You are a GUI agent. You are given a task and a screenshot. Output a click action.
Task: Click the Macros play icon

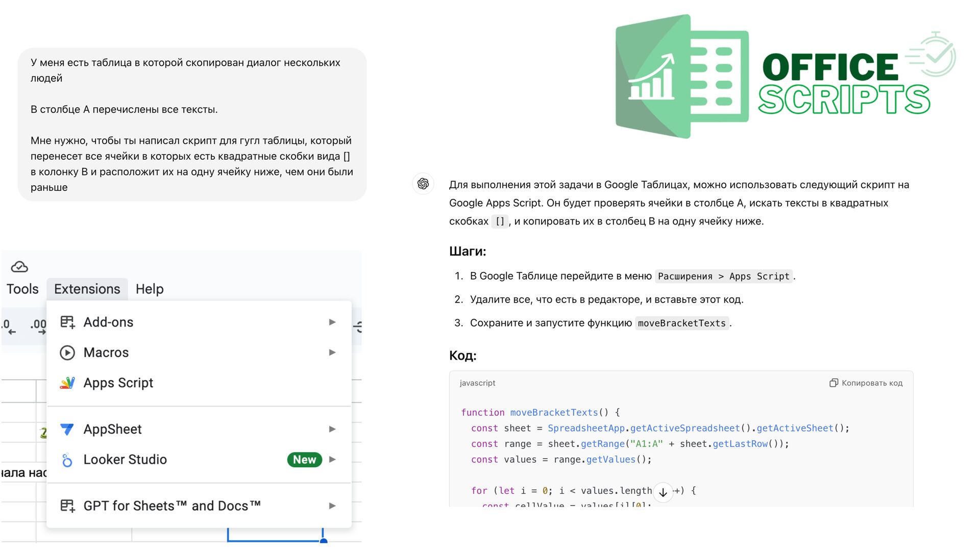[67, 353]
